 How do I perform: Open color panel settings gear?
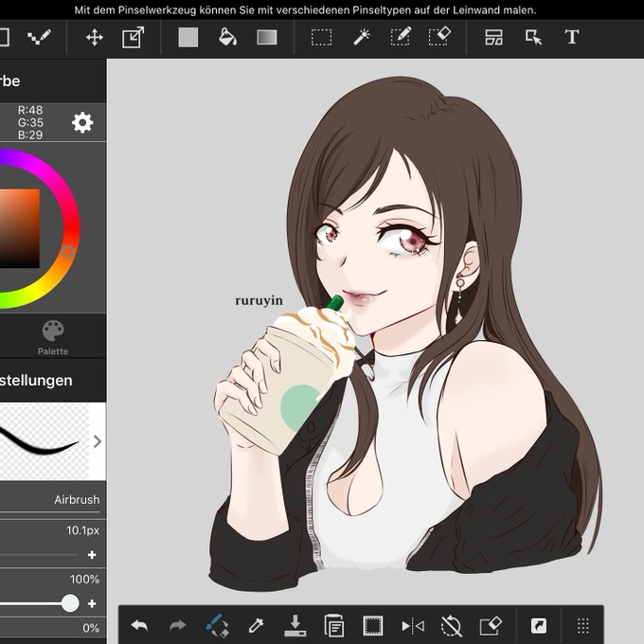point(82,122)
